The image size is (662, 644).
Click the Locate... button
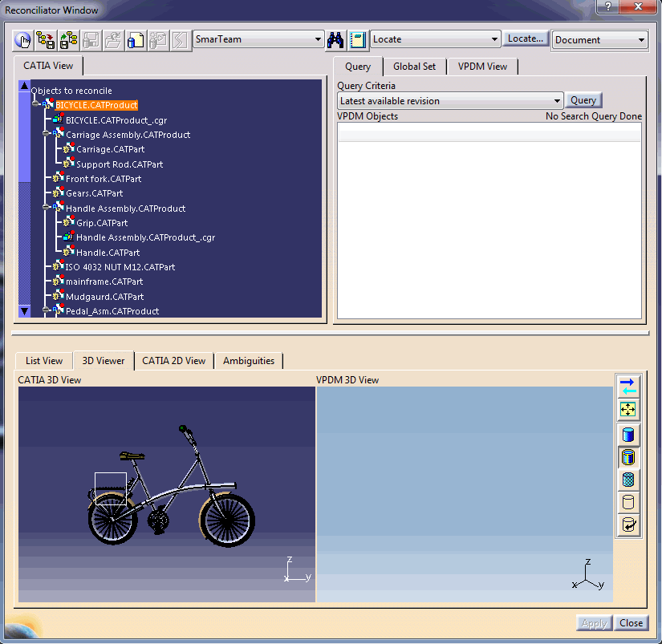click(x=526, y=38)
